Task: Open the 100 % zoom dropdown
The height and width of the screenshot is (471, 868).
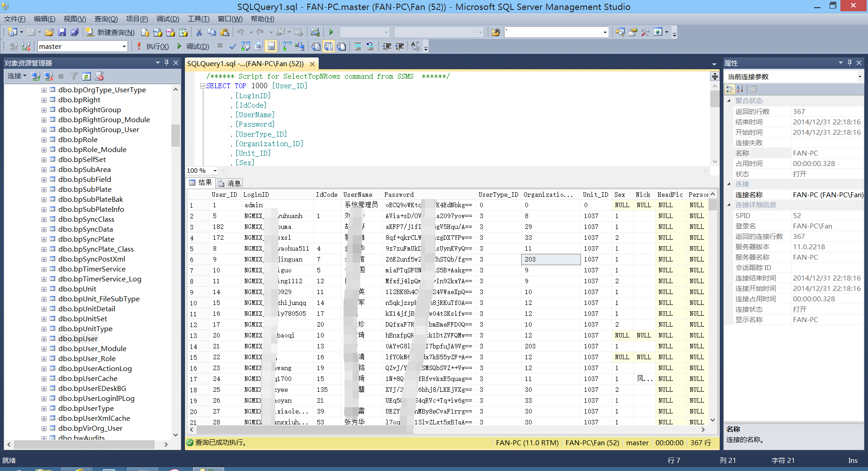Action: [215, 171]
